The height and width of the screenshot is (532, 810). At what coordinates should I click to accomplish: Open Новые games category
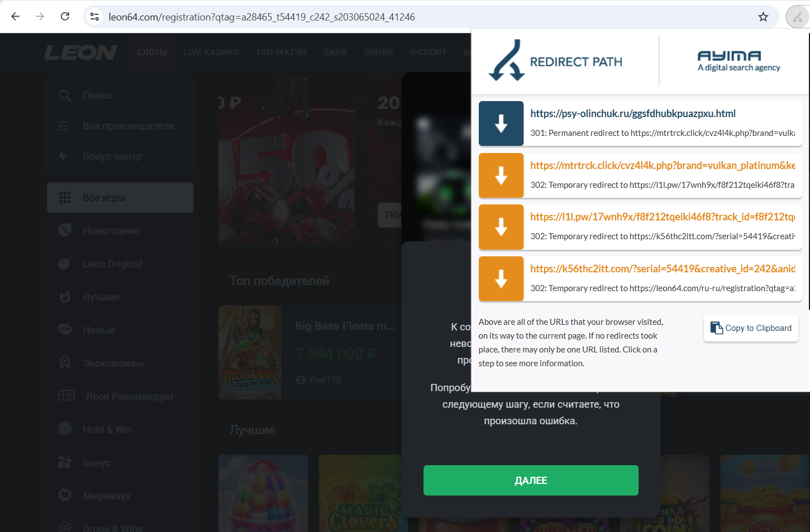pos(98,330)
